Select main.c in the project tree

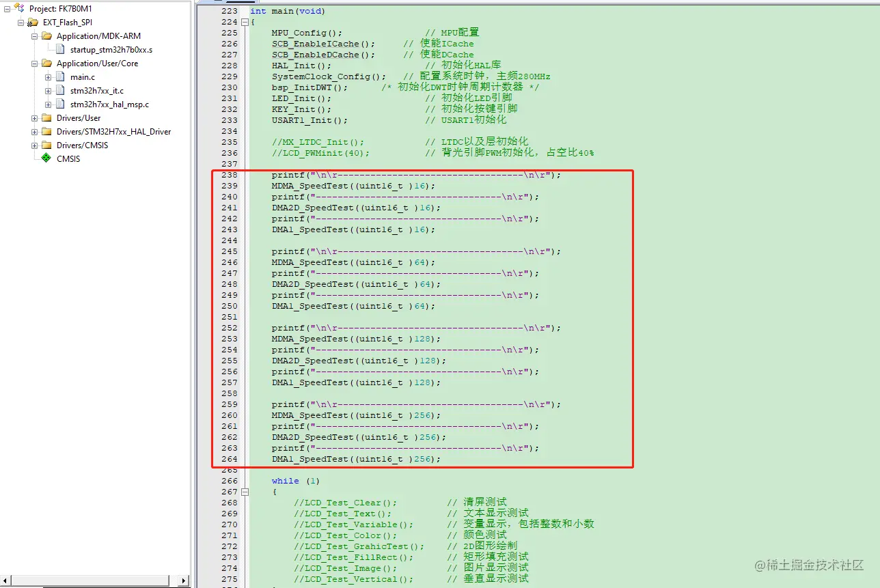83,76
